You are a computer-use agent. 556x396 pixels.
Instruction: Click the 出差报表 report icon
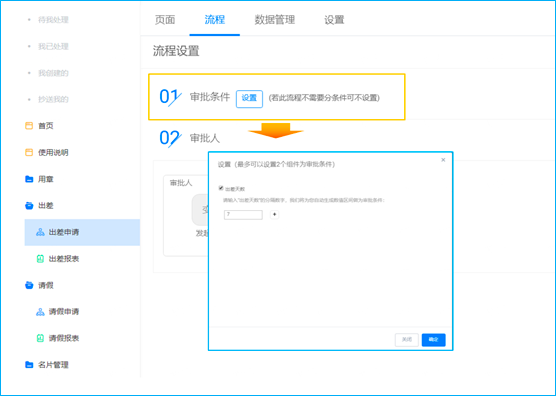click(40, 259)
